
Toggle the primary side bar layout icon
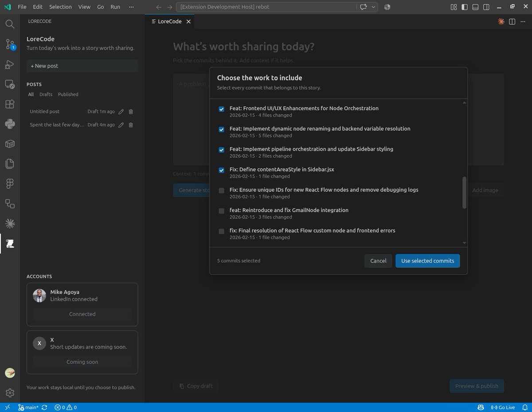[x=464, y=7]
